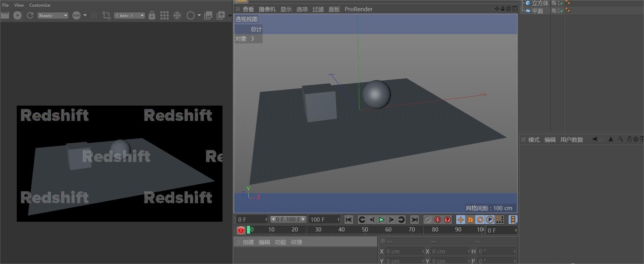Toggle 平面 visibility dots
The width and height of the screenshot is (644, 264).
click(558, 10)
